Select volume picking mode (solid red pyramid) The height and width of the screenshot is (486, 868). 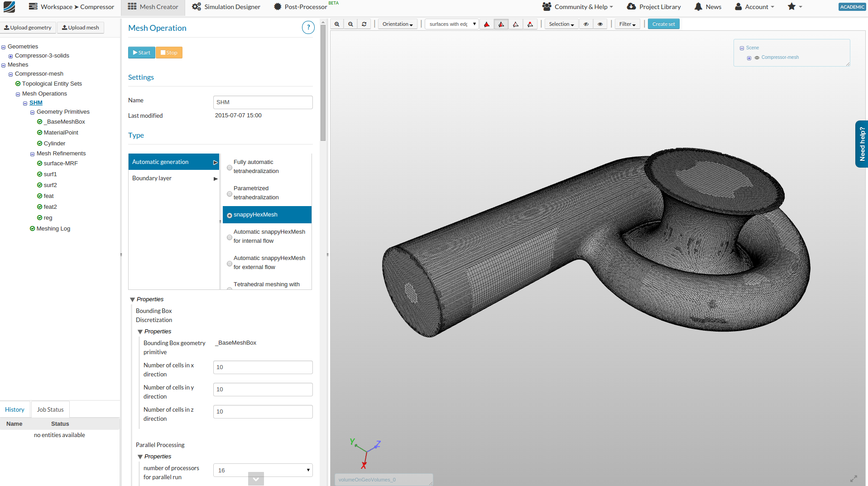(487, 24)
